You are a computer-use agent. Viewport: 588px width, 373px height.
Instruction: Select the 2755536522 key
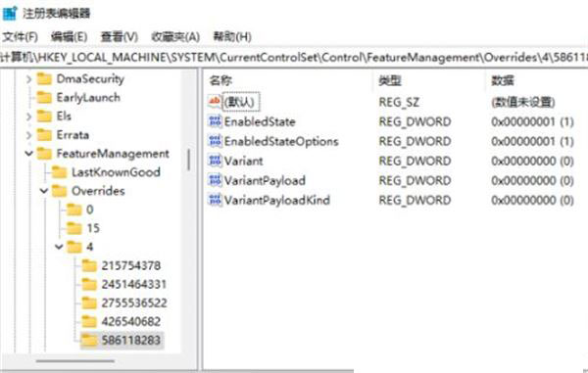click(x=134, y=303)
